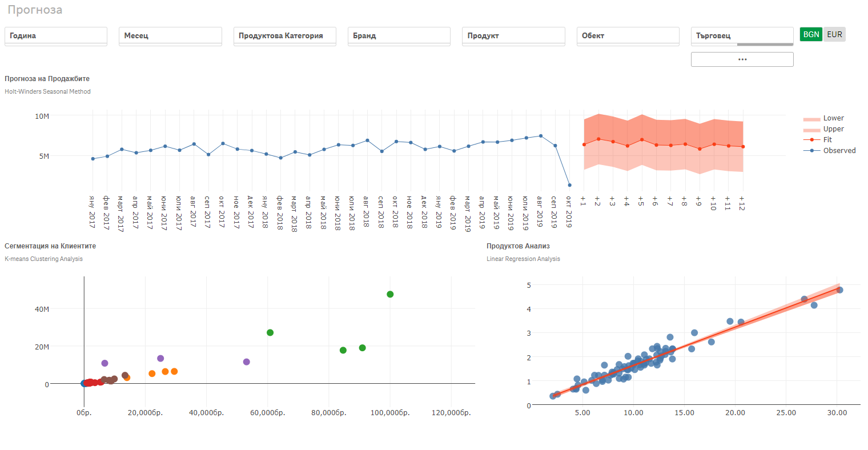Click the Прогноза sheet title
Screen dimensions: 868x450
coord(35,10)
